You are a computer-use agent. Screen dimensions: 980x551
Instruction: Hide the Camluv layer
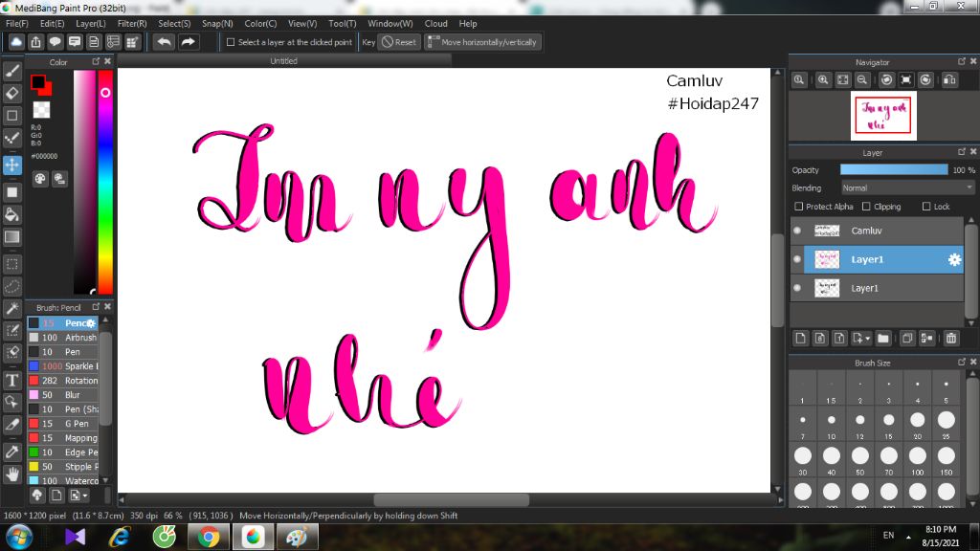point(797,231)
